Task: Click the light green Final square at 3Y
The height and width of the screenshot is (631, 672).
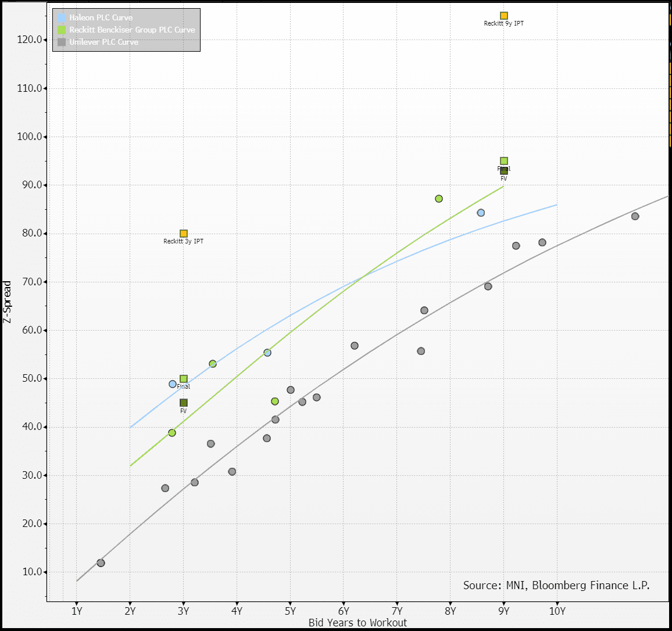Action: click(x=184, y=379)
